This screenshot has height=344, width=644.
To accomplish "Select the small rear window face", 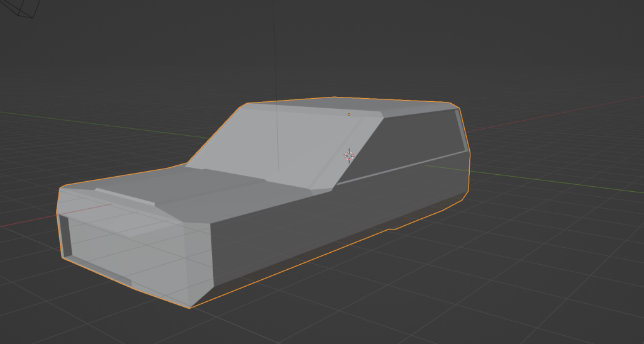I will [462, 131].
